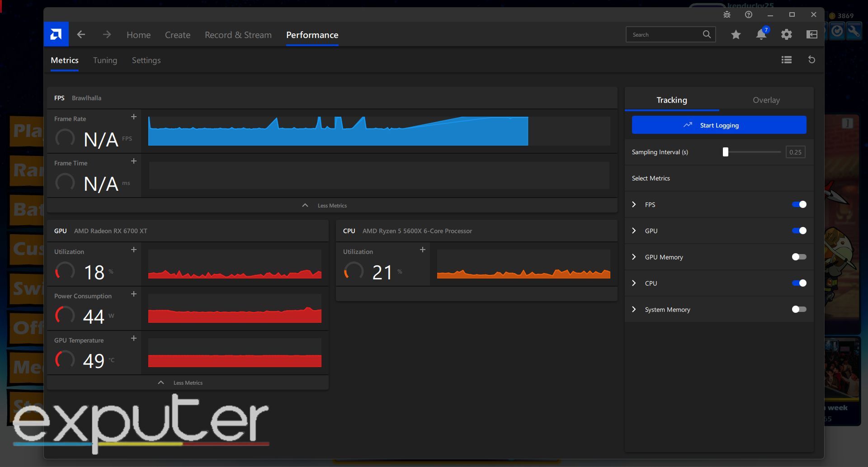Enable GPU Memory tracking toggle
This screenshot has height=467, width=868.
pyautogui.click(x=799, y=257)
